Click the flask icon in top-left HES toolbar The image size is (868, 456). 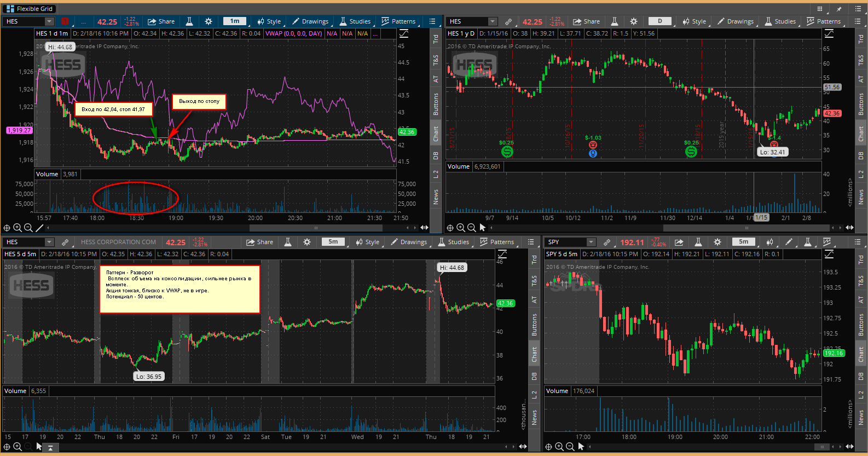pos(189,21)
